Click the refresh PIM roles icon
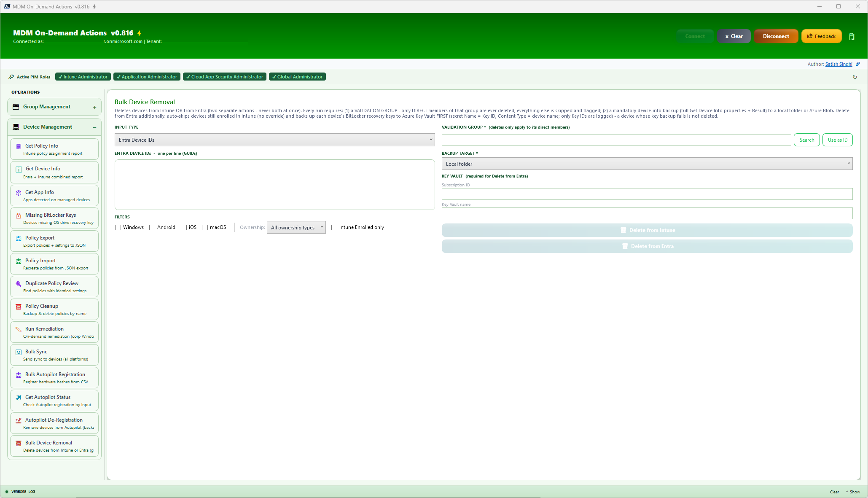 (x=855, y=77)
